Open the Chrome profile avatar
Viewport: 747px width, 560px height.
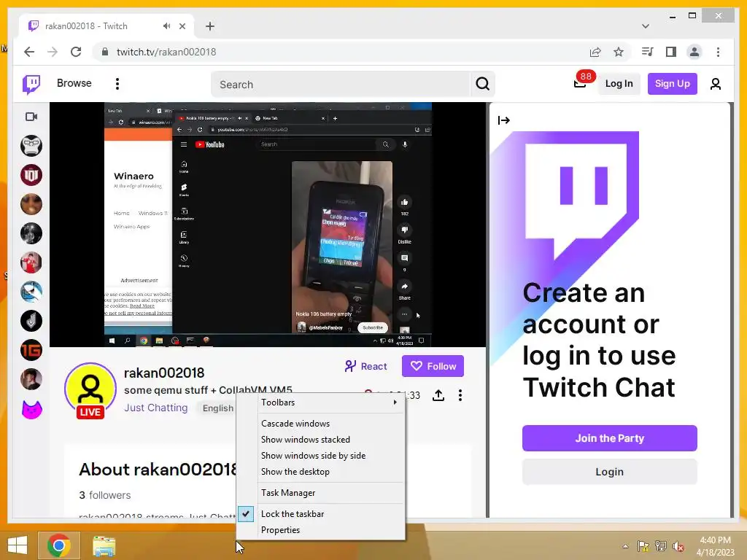pos(694,52)
